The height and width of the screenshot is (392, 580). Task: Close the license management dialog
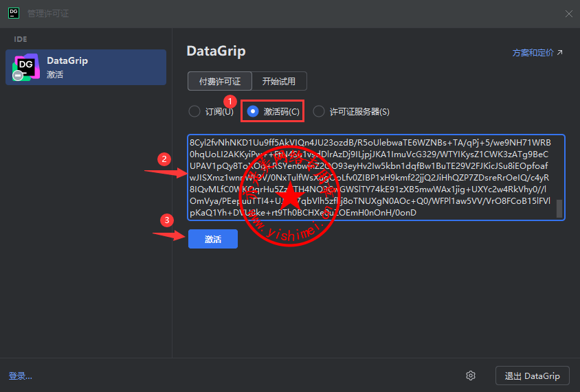pyautogui.click(x=568, y=14)
